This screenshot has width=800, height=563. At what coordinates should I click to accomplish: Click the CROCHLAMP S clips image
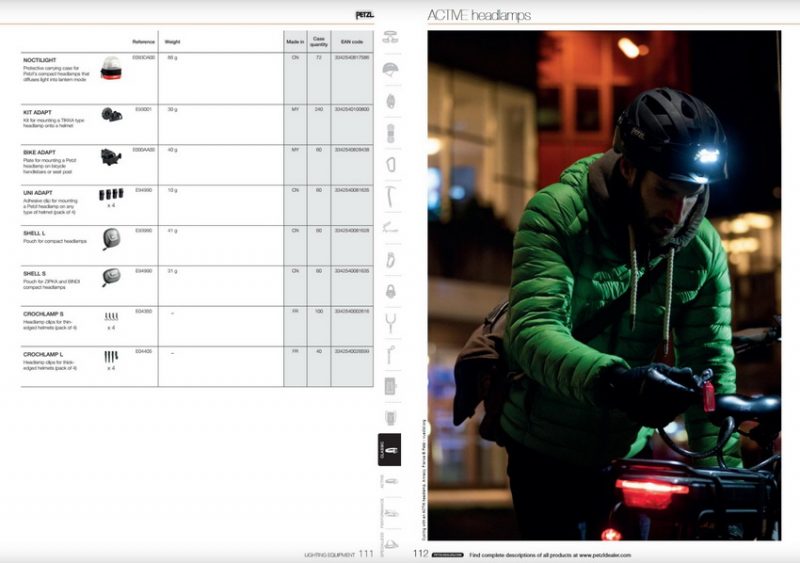111,318
